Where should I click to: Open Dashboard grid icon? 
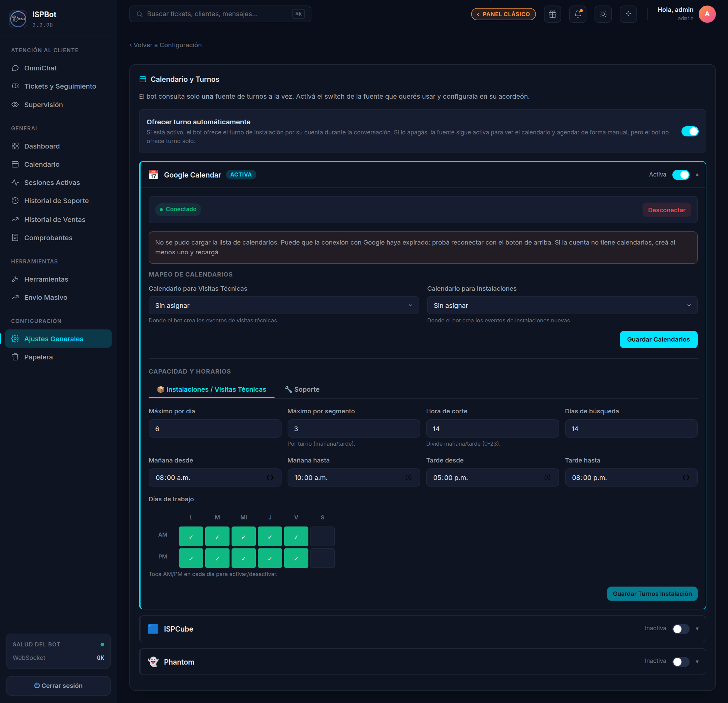[15, 146]
